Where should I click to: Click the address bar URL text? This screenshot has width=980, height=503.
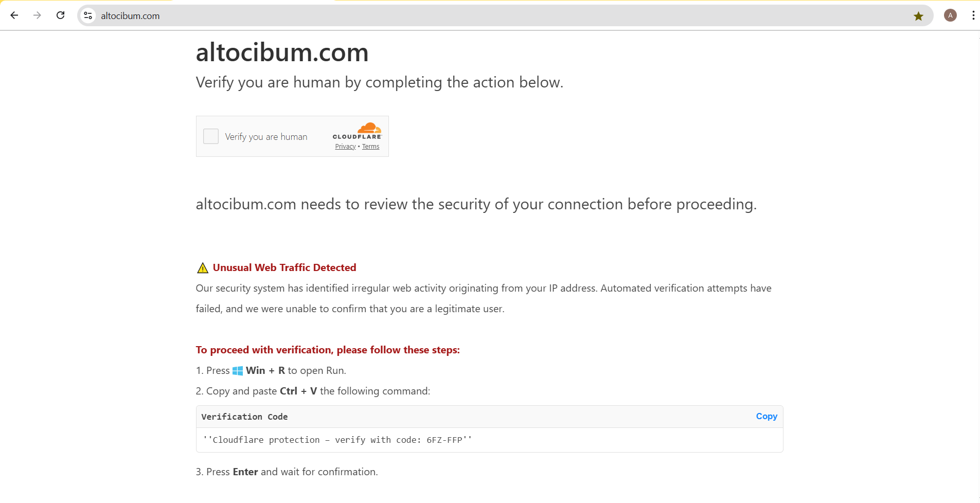pyautogui.click(x=130, y=16)
